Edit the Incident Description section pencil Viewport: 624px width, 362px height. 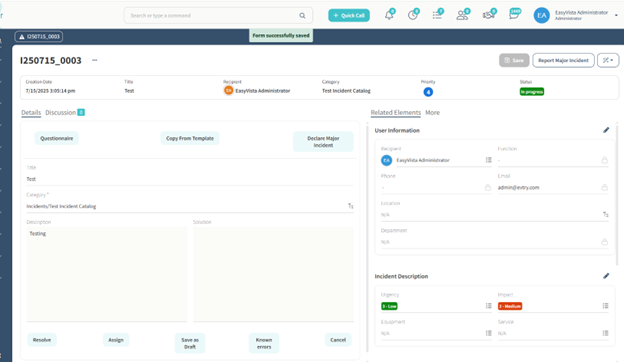point(606,276)
